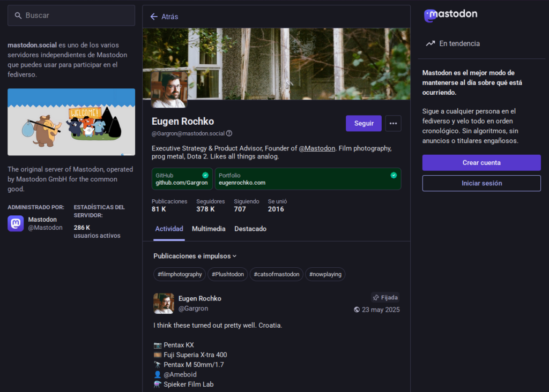Click the 'Fijada' pin icon on the post

376,297
